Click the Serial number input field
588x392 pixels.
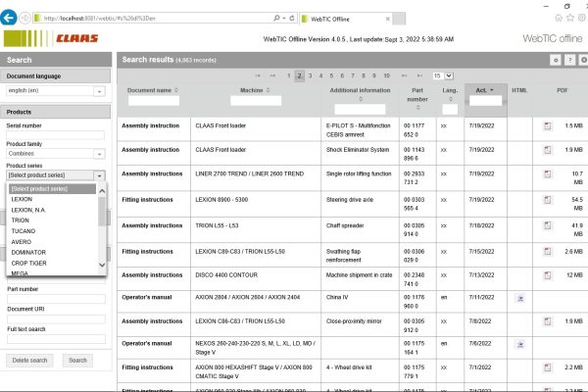[x=56, y=135]
